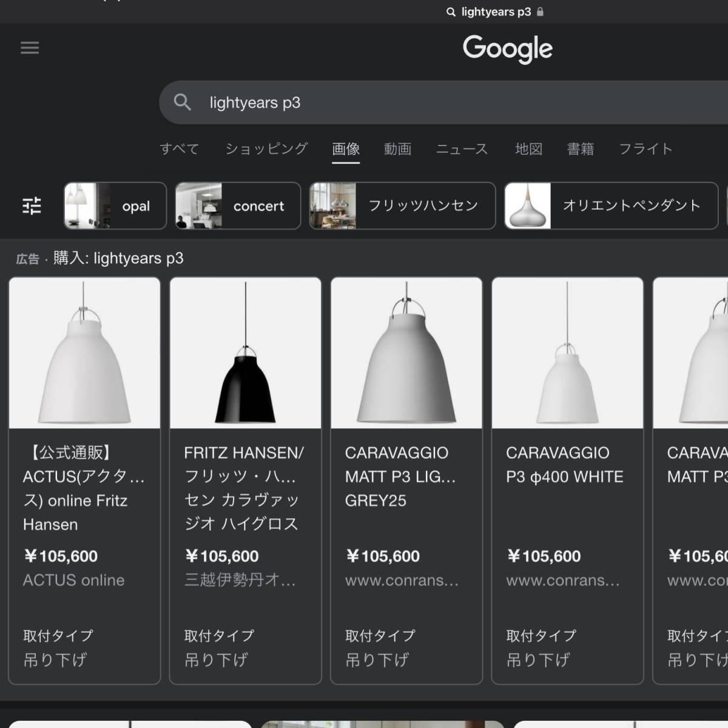Open grey lamp image of MATT P3 GREY25
This screenshot has height=728, width=728.
coord(406,353)
